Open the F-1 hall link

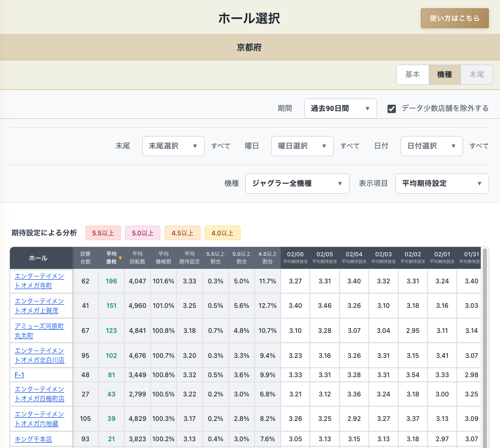click(x=20, y=375)
